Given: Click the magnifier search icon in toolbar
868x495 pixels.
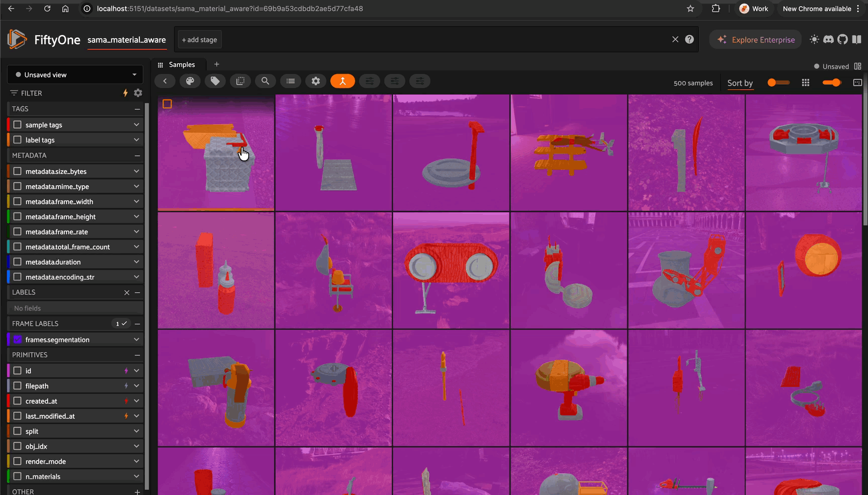Looking at the screenshot, I should click(266, 81).
